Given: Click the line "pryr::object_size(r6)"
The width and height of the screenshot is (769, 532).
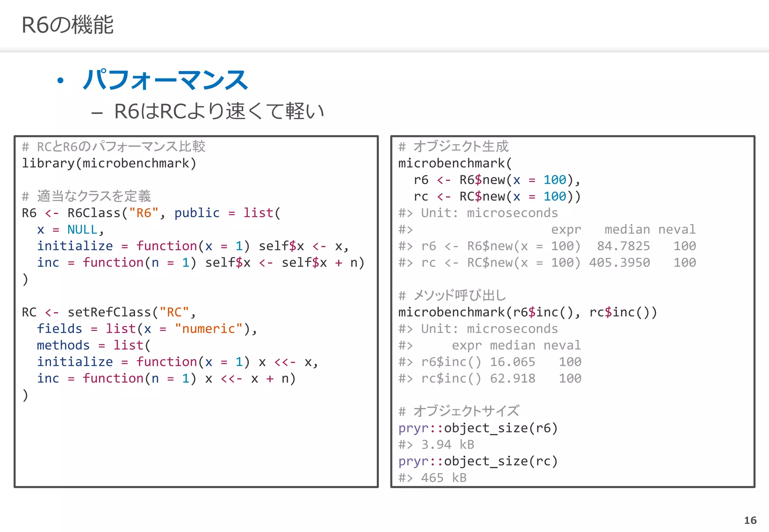Looking at the screenshot, I should [478, 428].
